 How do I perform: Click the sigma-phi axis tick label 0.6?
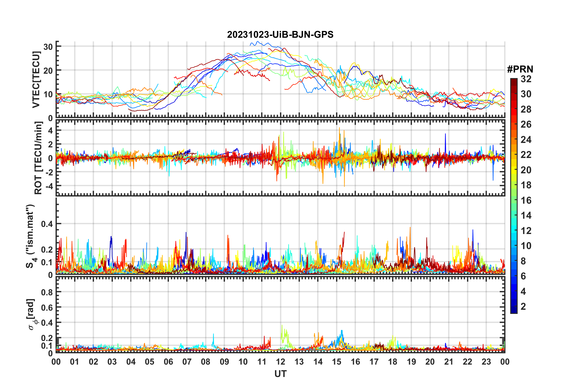point(47,308)
